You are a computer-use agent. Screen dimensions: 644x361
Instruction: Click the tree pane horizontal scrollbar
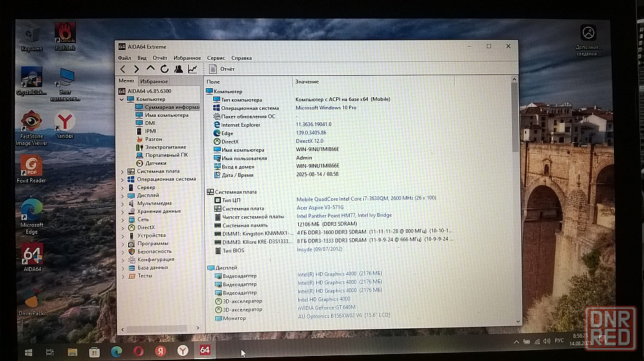(157, 329)
